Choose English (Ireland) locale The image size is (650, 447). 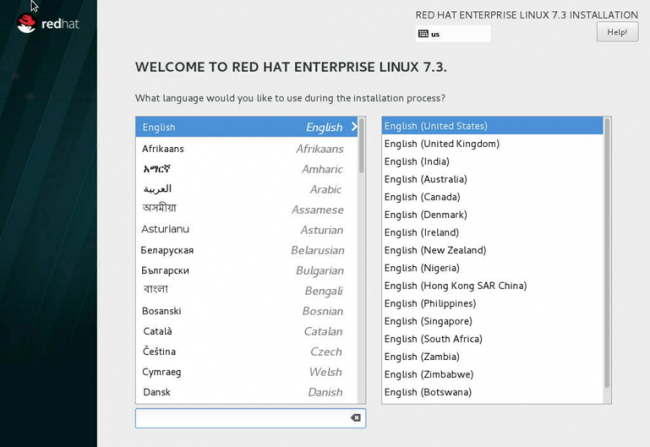coord(492,233)
